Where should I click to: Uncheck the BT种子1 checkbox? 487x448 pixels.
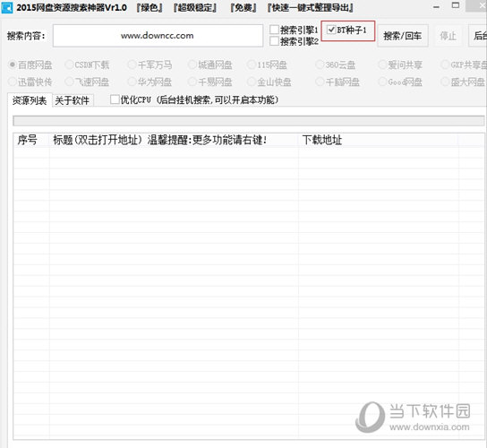pos(331,30)
